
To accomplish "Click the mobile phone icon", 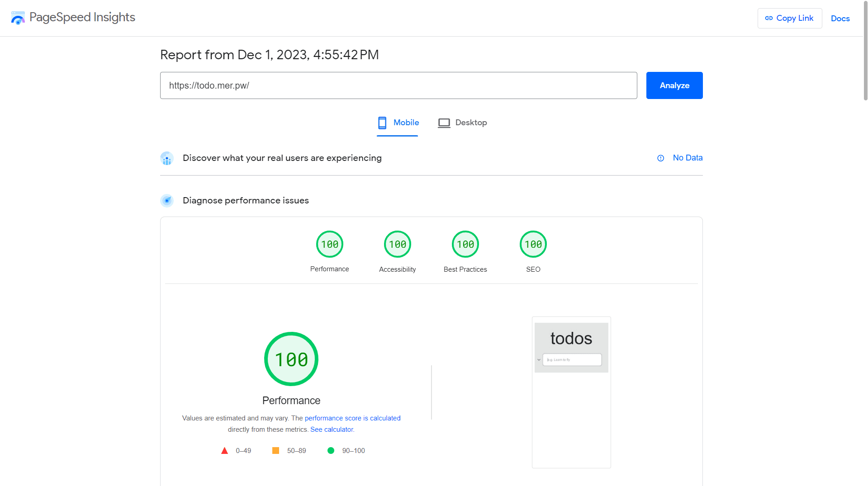I will (x=382, y=123).
